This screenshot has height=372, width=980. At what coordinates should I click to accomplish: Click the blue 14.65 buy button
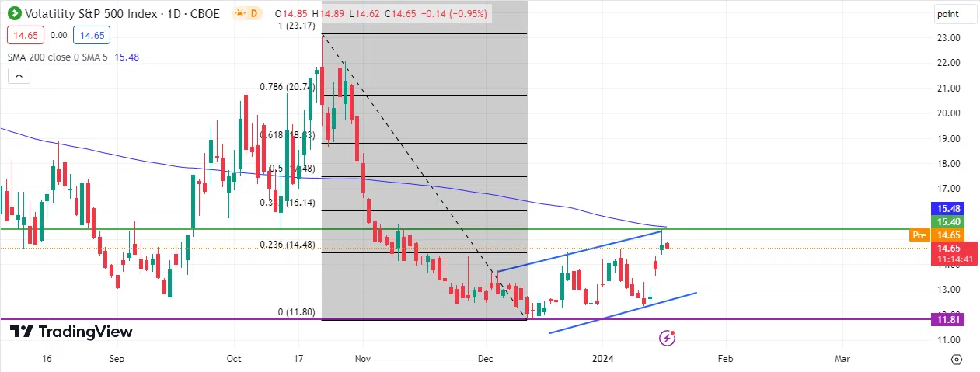coord(92,35)
